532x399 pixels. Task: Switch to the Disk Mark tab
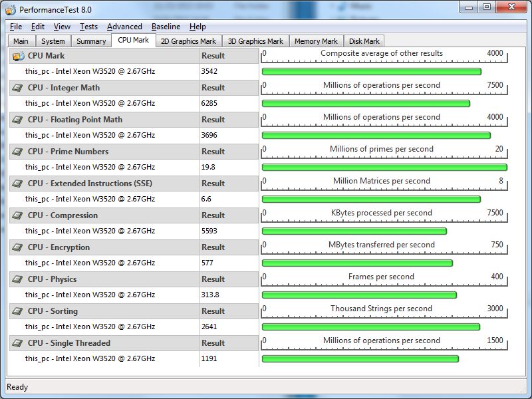pyautogui.click(x=364, y=41)
